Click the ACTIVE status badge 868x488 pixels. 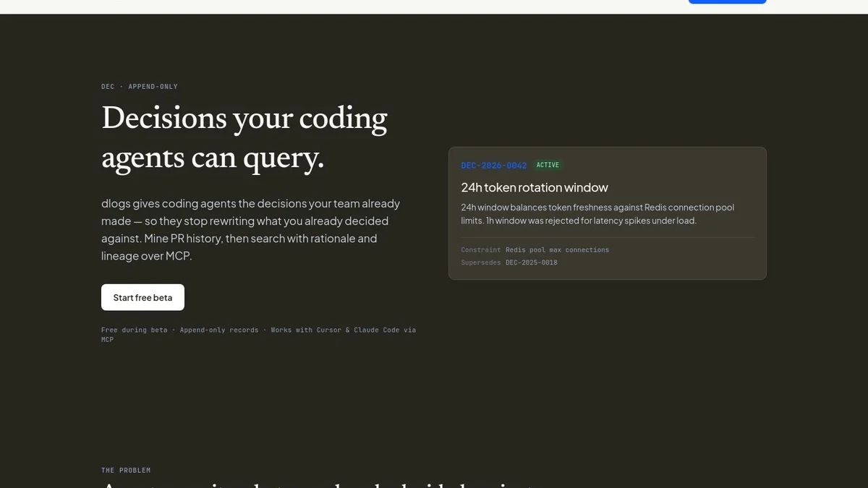click(x=548, y=165)
